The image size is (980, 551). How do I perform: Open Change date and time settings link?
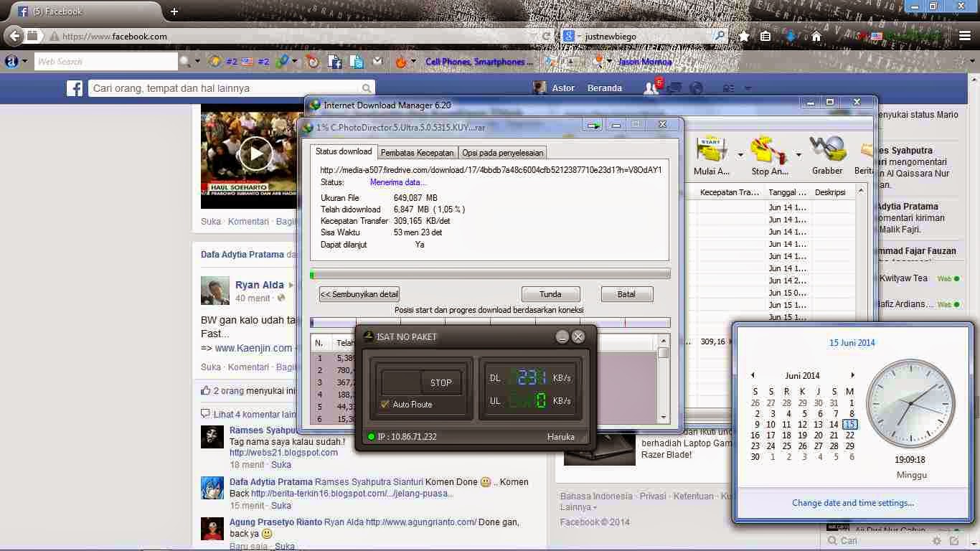coord(853,503)
